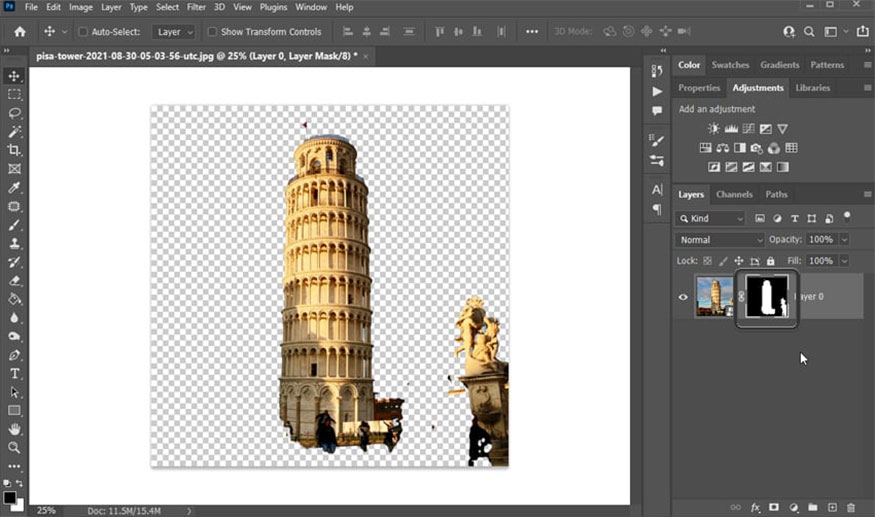Screen dimensions: 875x517
Task: Open the Kind filter dropdown
Action: coord(712,218)
